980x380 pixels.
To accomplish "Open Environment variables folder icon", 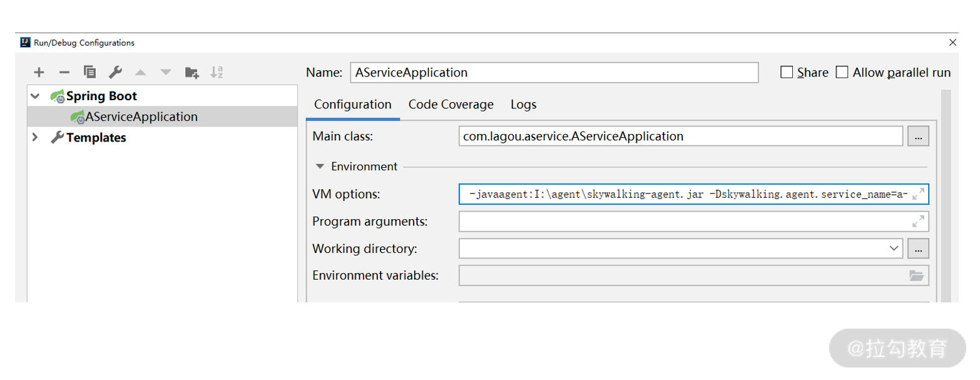I will [x=916, y=275].
